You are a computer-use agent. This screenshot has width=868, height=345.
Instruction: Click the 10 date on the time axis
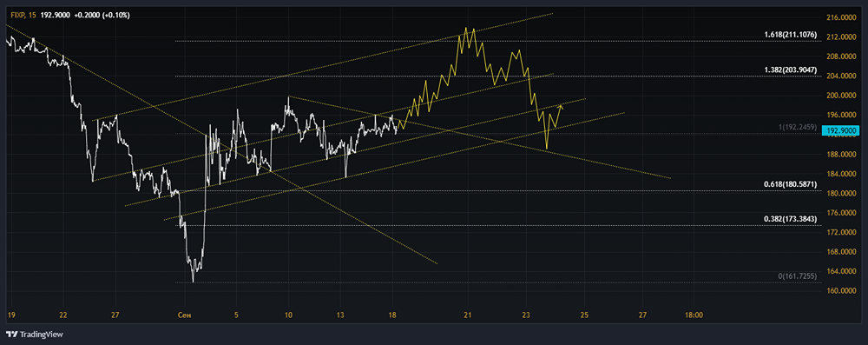[288, 315]
